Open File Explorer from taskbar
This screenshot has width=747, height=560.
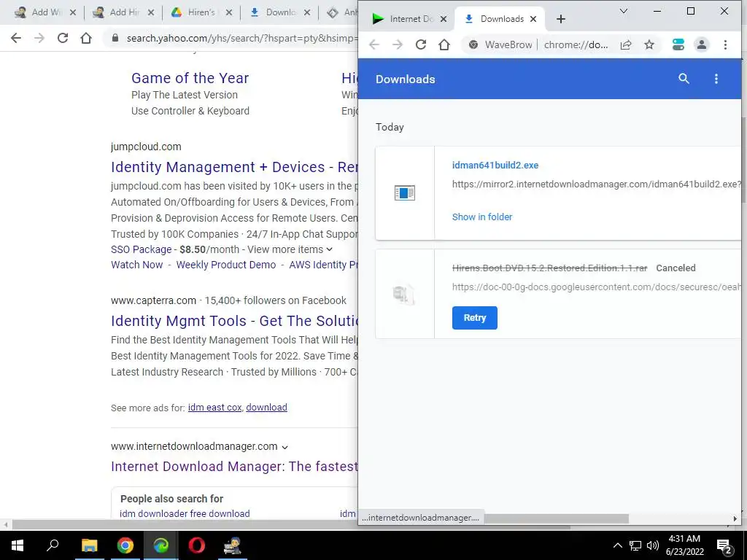[89, 545]
